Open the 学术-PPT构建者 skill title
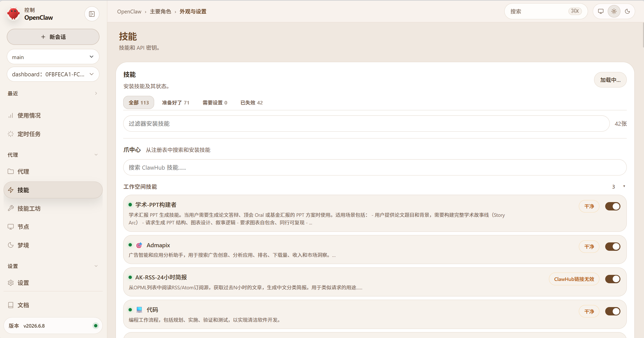644x338 pixels. 156,205
